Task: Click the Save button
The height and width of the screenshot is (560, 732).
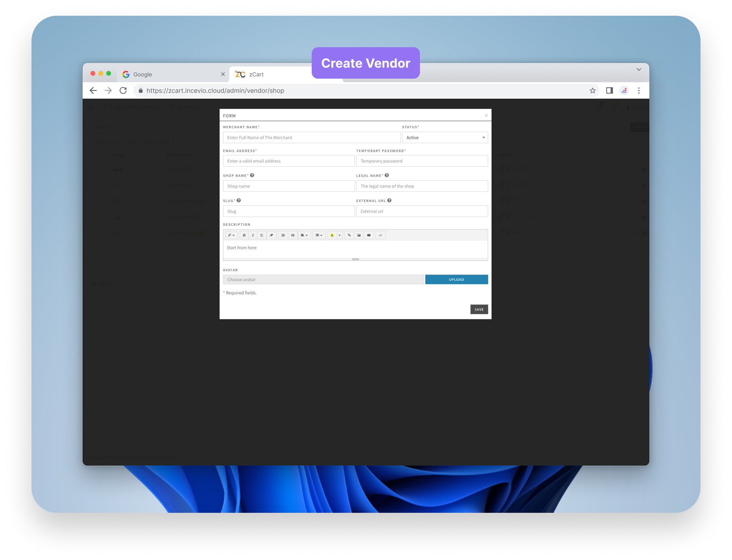Action: click(479, 309)
